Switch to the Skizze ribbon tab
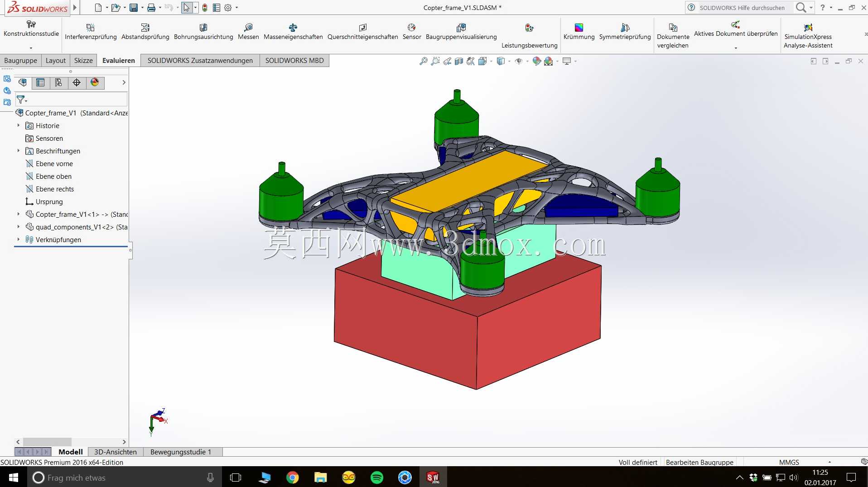The image size is (868, 487). point(83,61)
